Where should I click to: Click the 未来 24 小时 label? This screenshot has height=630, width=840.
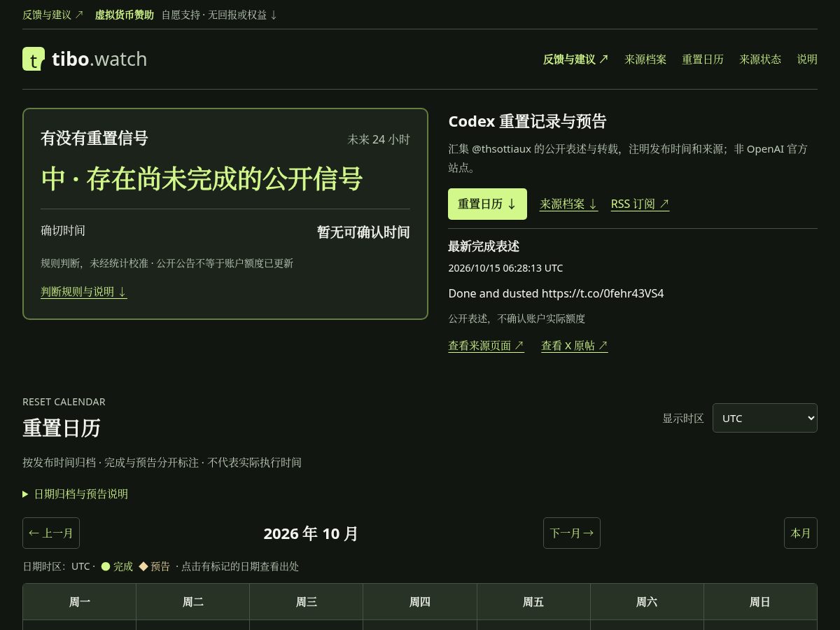point(379,139)
